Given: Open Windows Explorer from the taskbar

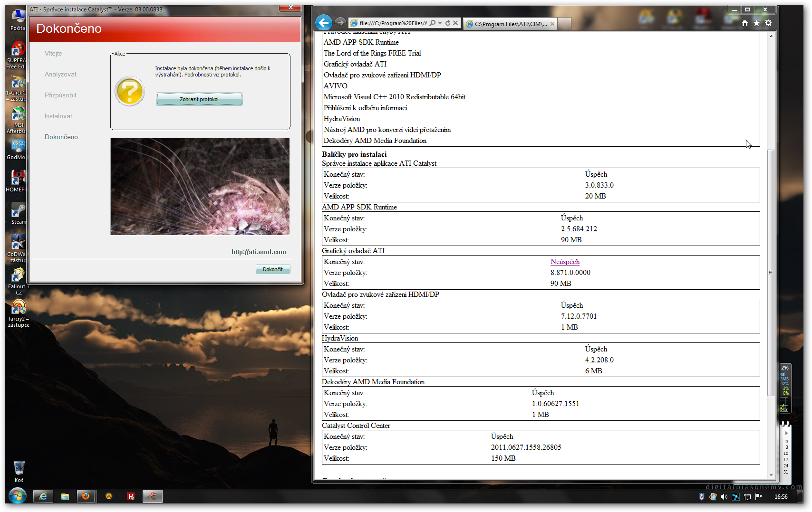Looking at the screenshot, I should [x=65, y=496].
